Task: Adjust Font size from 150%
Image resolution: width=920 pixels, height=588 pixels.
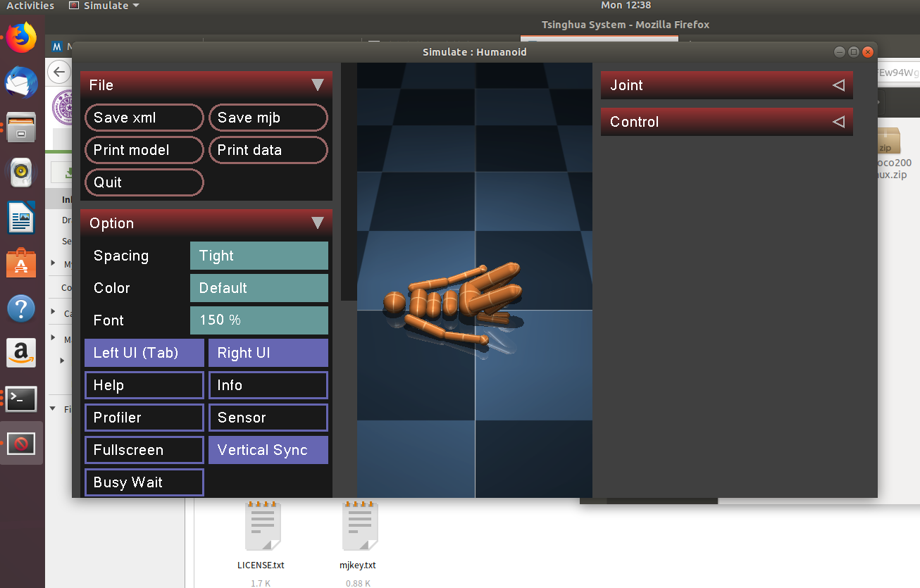Action: (259, 320)
